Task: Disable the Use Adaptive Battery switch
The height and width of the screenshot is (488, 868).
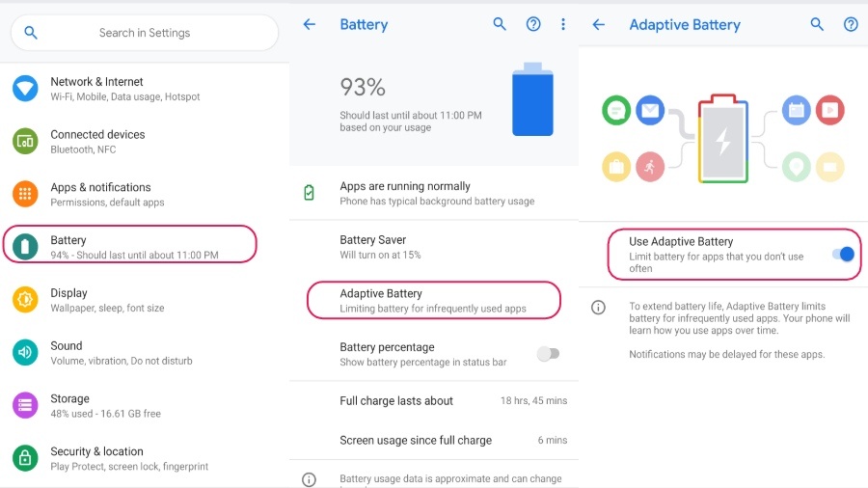Action: [x=843, y=255]
